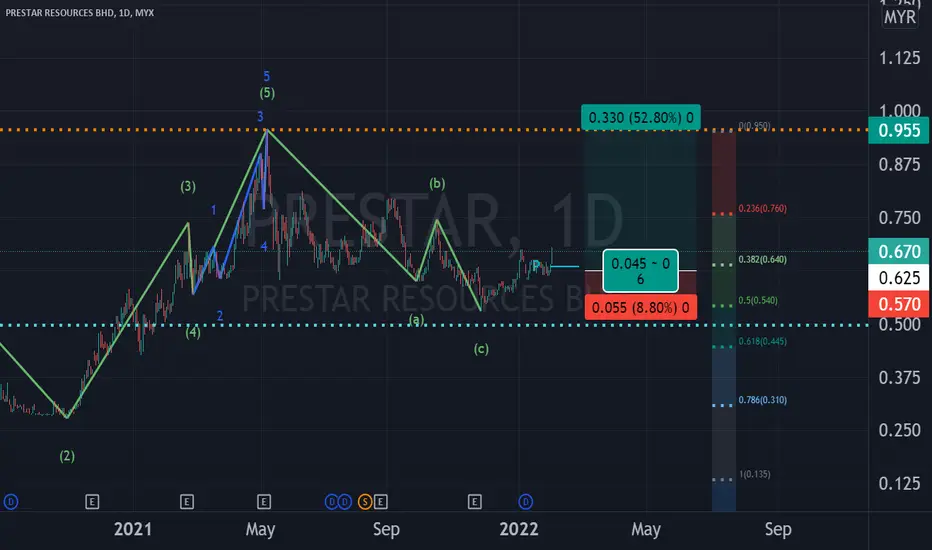Select the green (4) wave label
Viewport: 932px width, 550px height.
click(x=193, y=332)
